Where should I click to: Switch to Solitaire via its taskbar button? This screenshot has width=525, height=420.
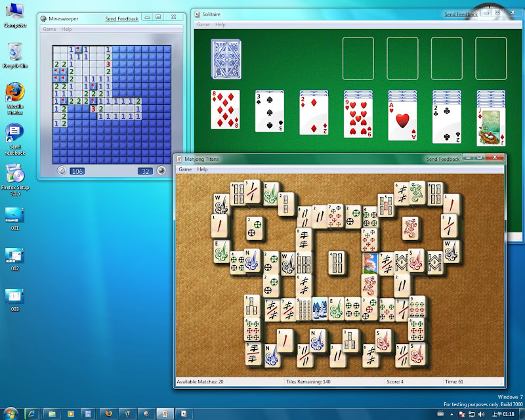click(x=184, y=414)
